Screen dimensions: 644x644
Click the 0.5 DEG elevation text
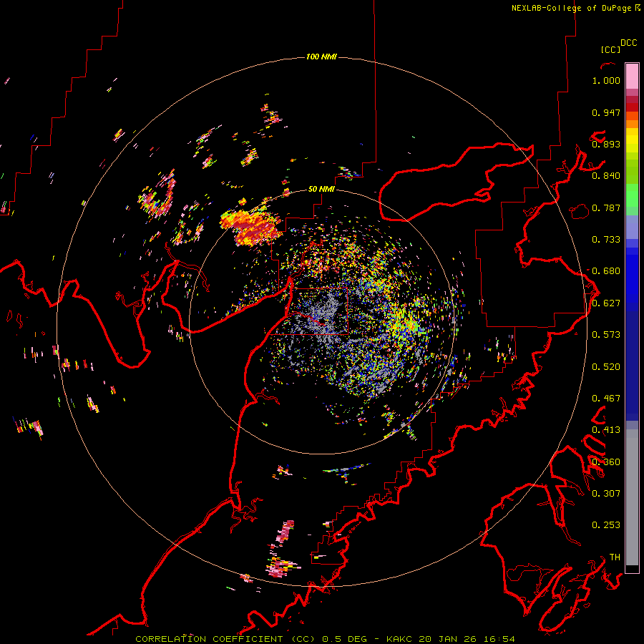(345, 639)
